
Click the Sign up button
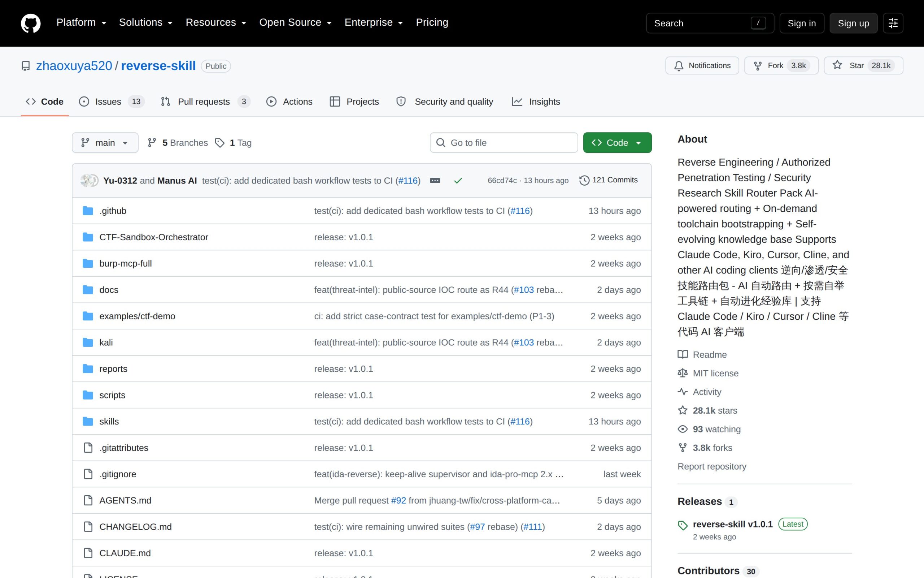853,23
